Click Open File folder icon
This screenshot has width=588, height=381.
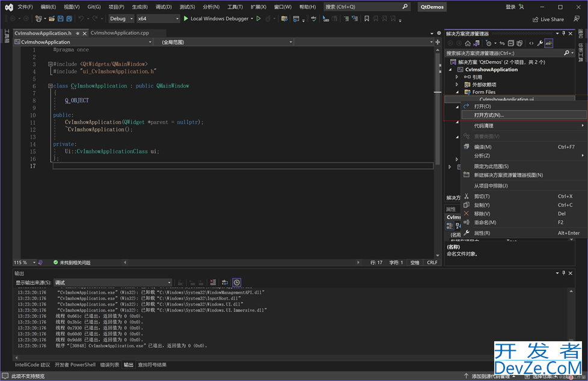[x=52, y=19]
